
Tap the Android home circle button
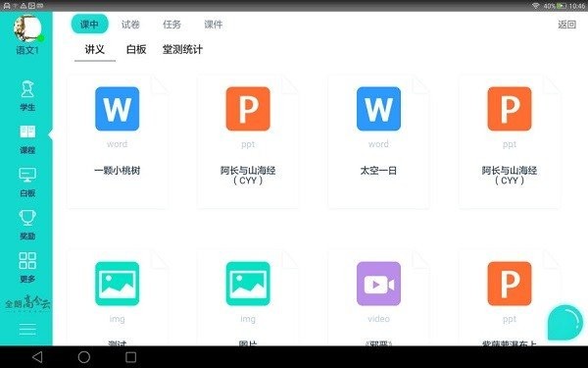tap(84, 357)
